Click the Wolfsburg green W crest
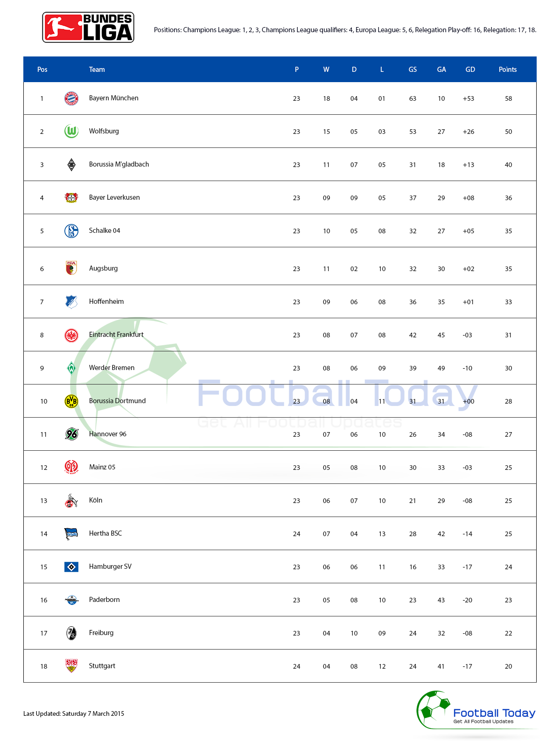This screenshot has width=560, height=741. coord(71,132)
